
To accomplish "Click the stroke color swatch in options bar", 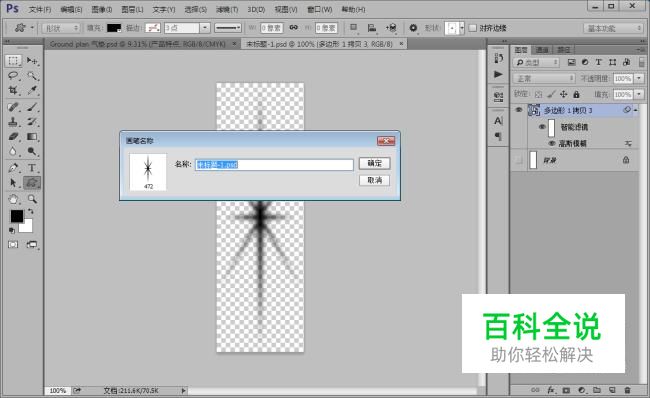I will [153, 28].
